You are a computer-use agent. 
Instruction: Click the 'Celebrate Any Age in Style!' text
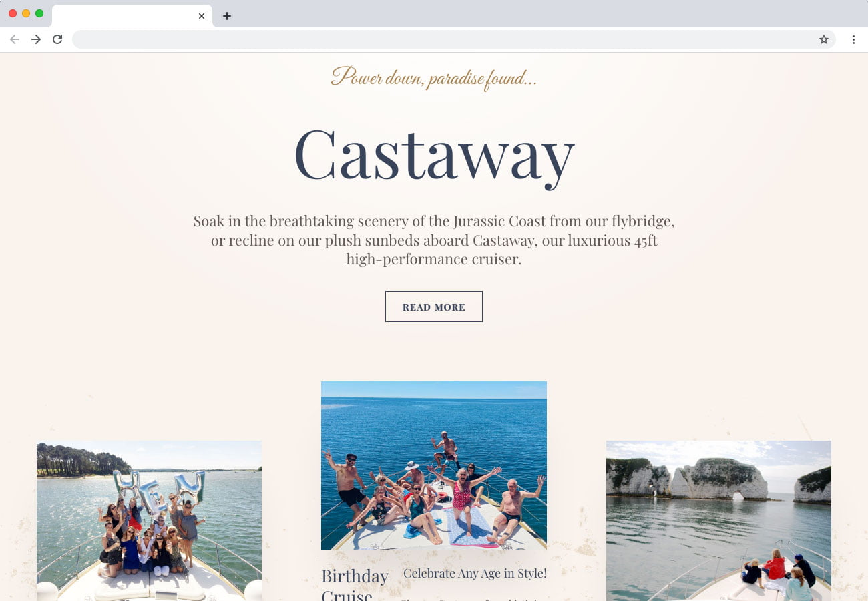[475, 573]
